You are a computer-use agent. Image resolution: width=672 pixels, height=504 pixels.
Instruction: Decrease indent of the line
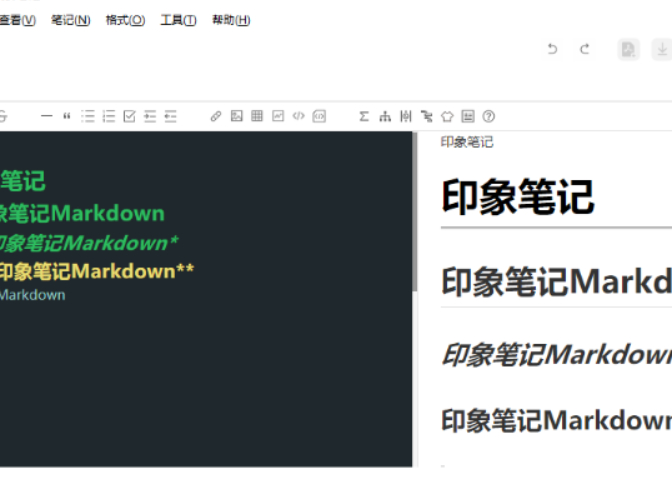pos(171,116)
